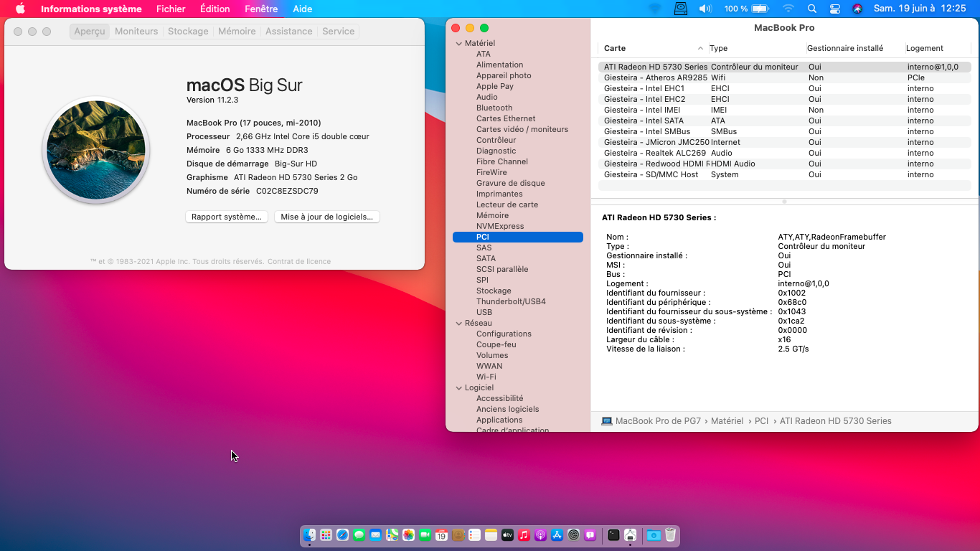Activate Siri from the menu bar
980x551 pixels.
coord(857,9)
